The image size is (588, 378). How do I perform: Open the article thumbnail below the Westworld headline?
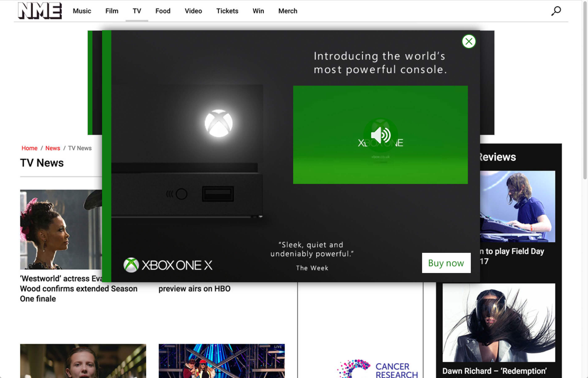coord(83,361)
